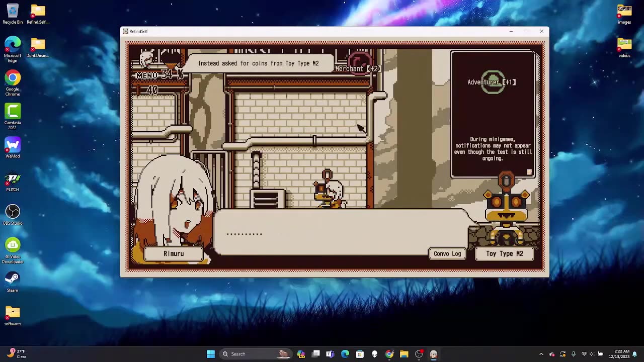This screenshot has width=644, height=362.
Task: Click the "During minigames" notification text
Action: (493, 149)
